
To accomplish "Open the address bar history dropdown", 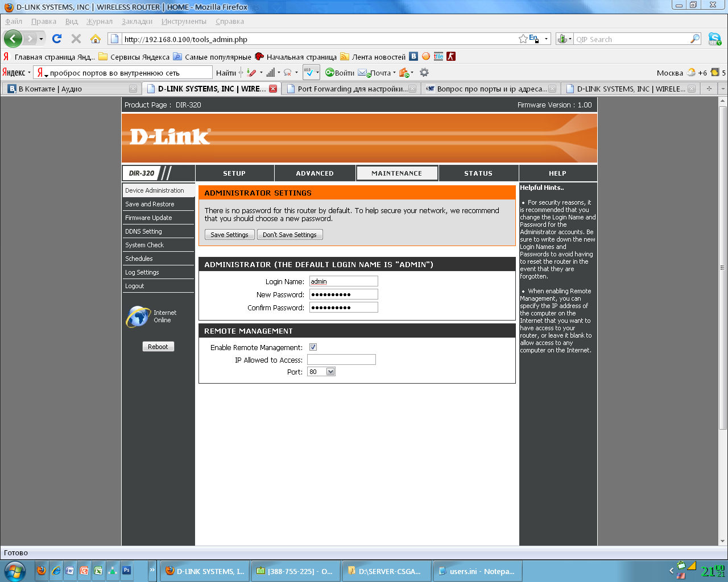I will (x=547, y=39).
